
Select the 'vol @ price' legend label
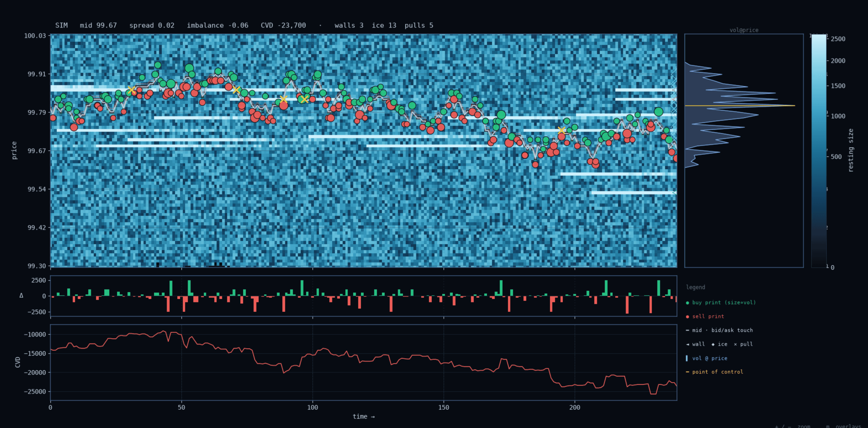click(x=710, y=358)
